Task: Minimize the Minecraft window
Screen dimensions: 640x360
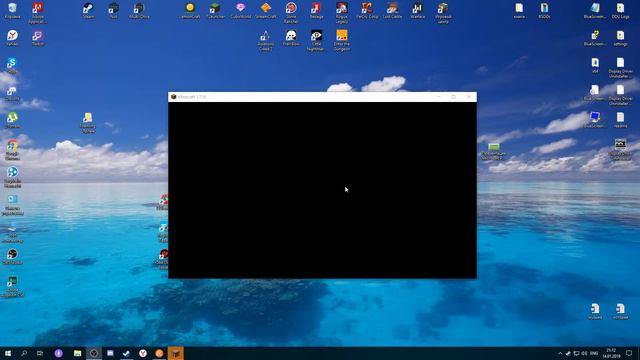Action: point(439,97)
